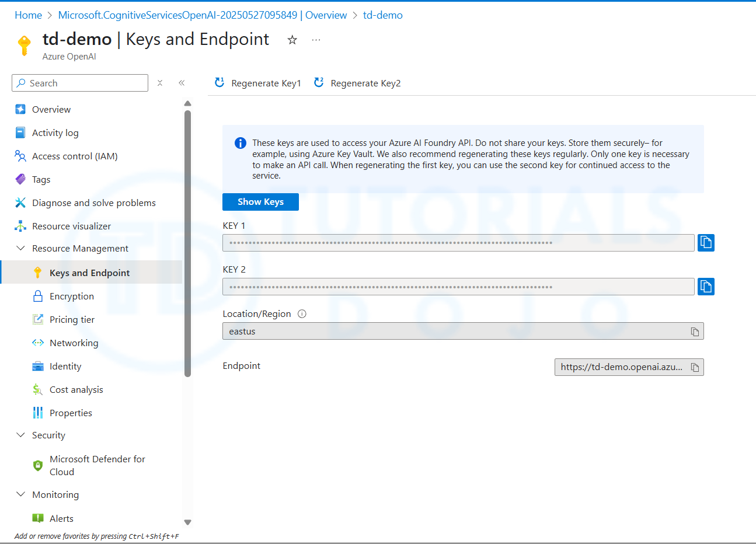This screenshot has width=756, height=544.
Task: Click the Overview icon in sidebar
Action: 20,109
